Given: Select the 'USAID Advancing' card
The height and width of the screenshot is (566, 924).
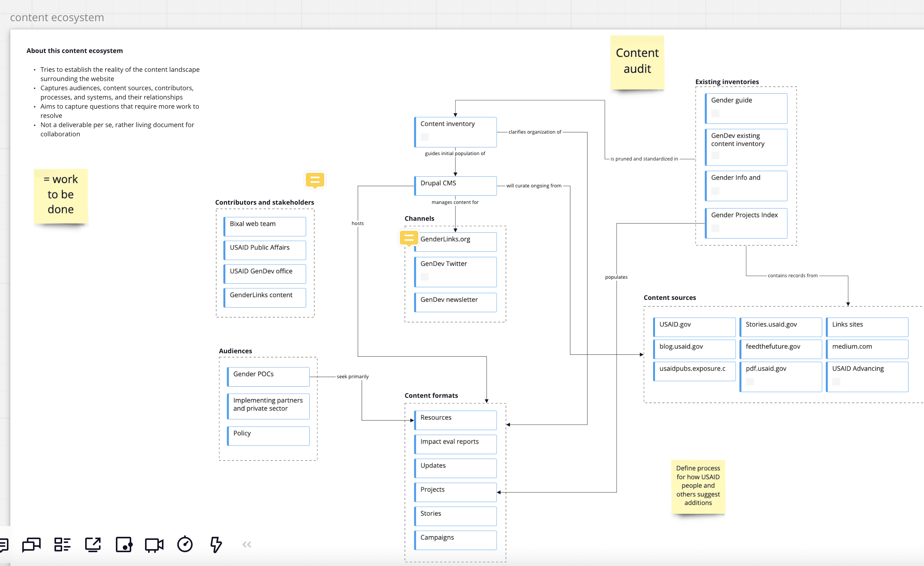Looking at the screenshot, I should [x=867, y=377].
